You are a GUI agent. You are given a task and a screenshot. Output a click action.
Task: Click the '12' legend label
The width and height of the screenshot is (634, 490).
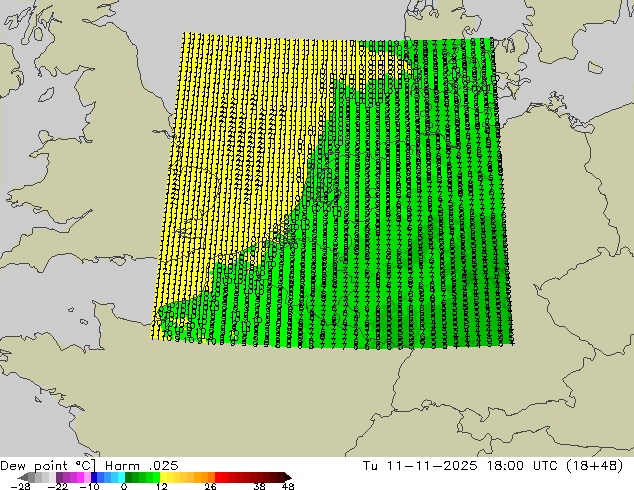tap(162, 486)
